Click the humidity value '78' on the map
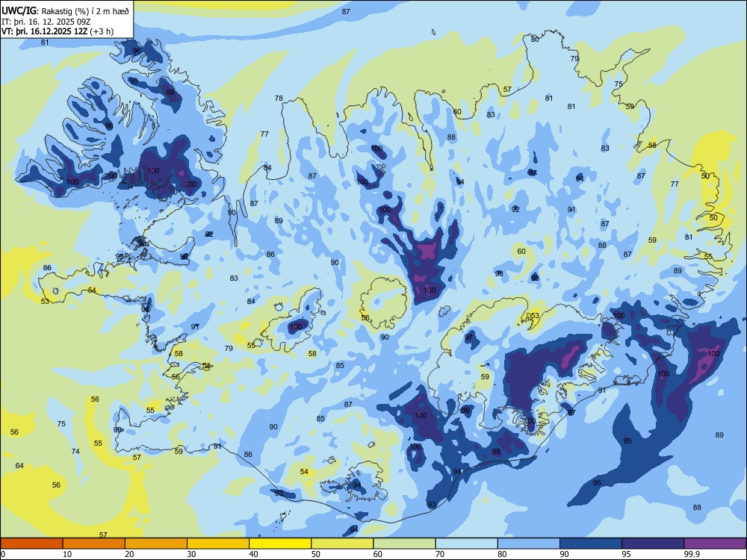This screenshot has height=560, width=747. point(279,99)
